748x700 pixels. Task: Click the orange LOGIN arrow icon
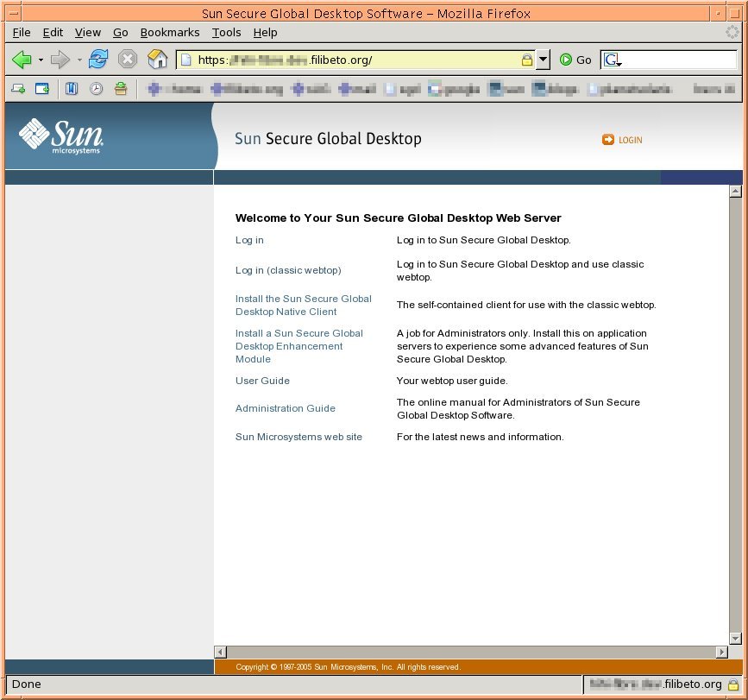click(608, 140)
